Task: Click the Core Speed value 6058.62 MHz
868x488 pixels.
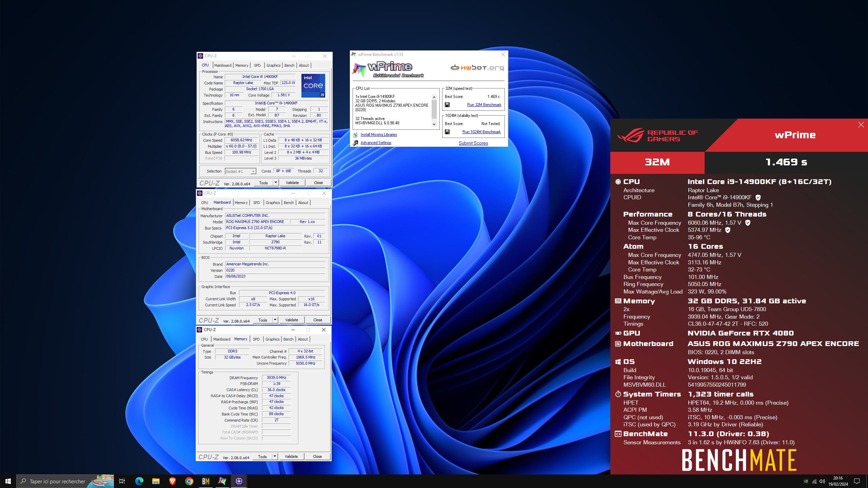Action: coord(242,140)
